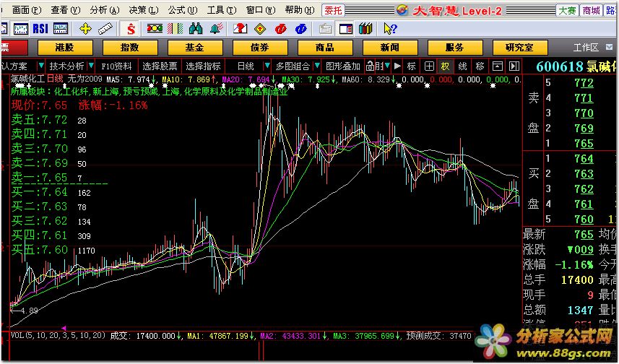Switch to the 指数 tab
619x364 pixels.
click(130, 48)
